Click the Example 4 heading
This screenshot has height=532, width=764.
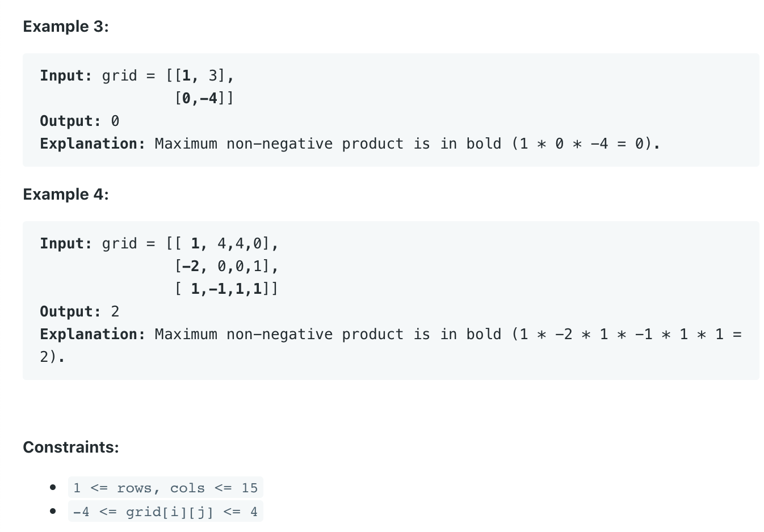[66, 195]
